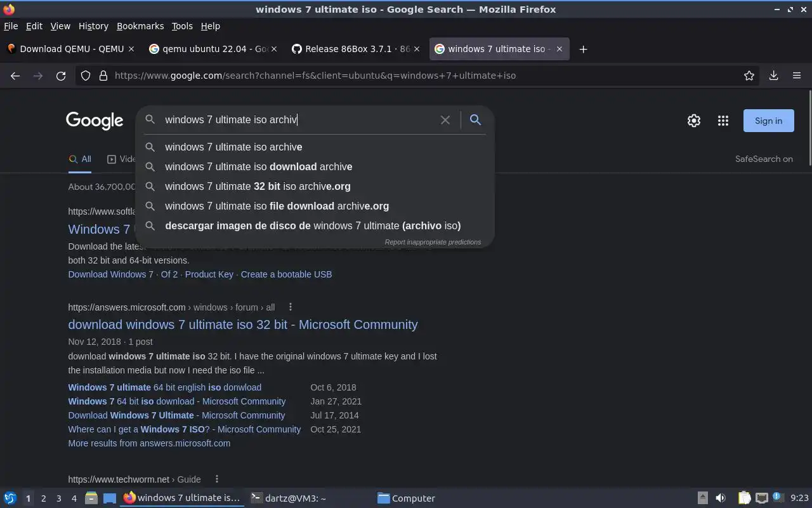The width and height of the screenshot is (812, 508).
Task: Open a new browser tab
Action: pyautogui.click(x=583, y=49)
